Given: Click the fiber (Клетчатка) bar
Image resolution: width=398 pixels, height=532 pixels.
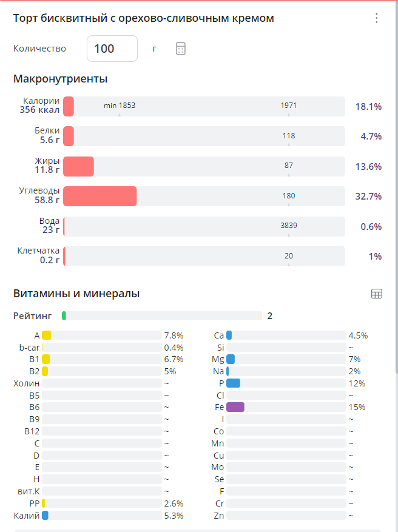Looking at the screenshot, I should [x=204, y=256].
